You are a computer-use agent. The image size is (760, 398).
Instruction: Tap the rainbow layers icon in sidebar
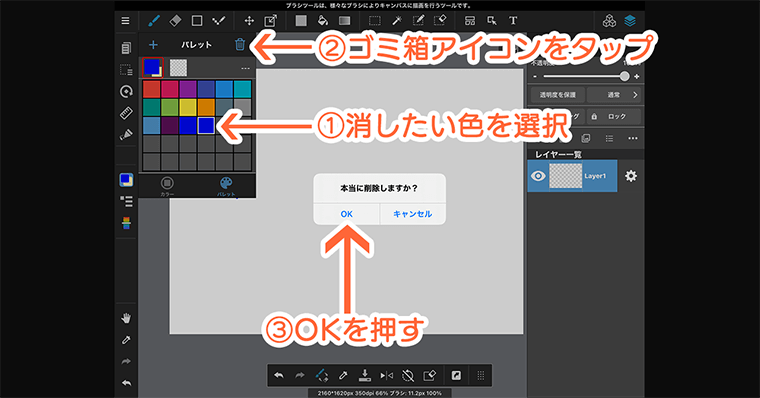(x=126, y=223)
